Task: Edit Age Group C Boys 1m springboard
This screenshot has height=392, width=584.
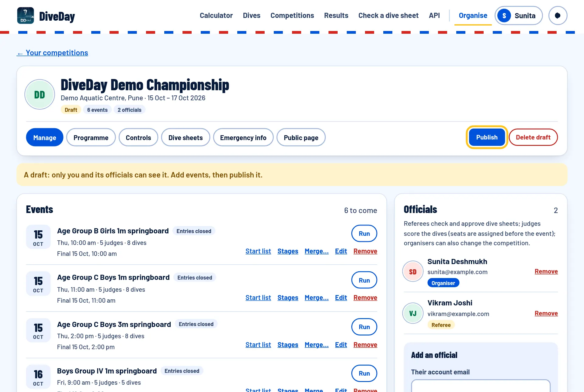Action: 341,297
